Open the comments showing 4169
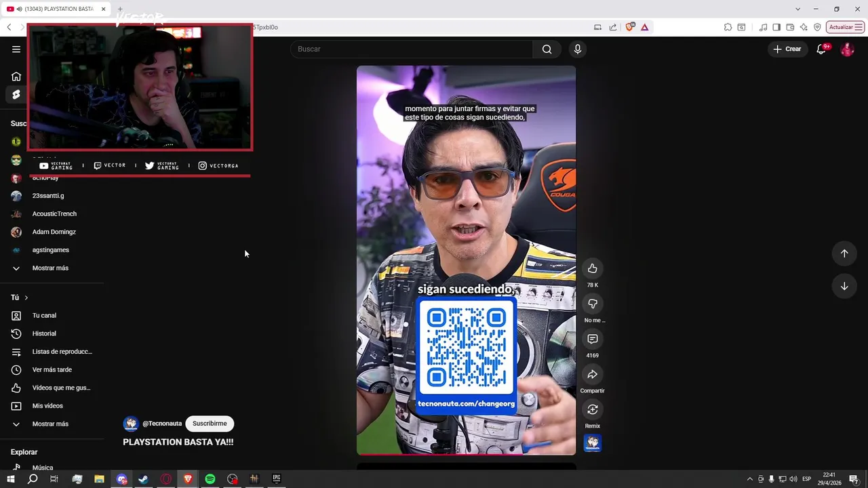Image resolution: width=868 pixels, height=488 pixels. (593, 339)
